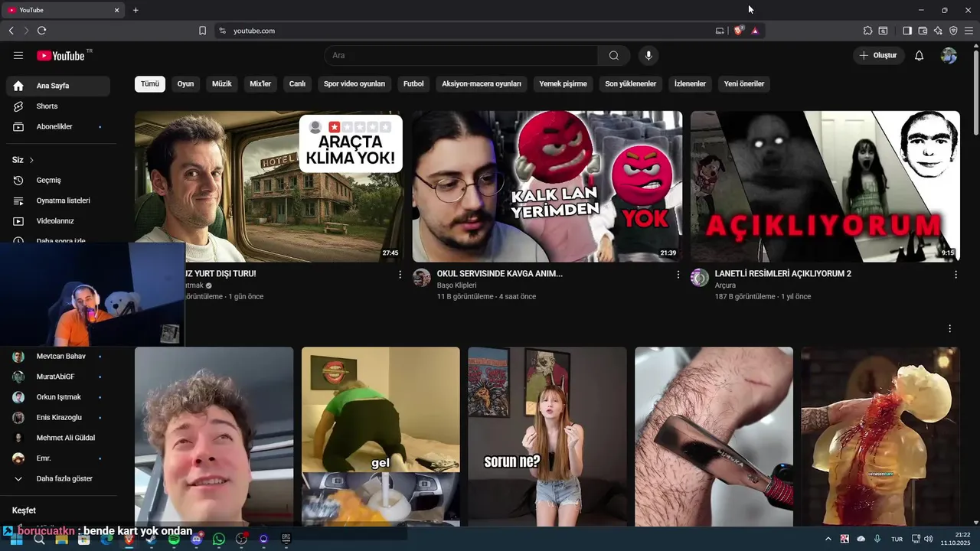Select Yeni öneriler filter chip
Viewport: 980px width, 551px height.
click(x=744, y=83)
